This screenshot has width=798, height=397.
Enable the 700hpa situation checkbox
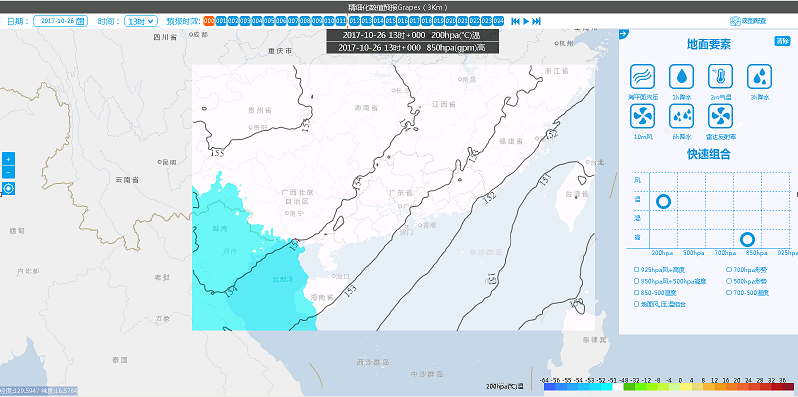[x=729, y=269]
